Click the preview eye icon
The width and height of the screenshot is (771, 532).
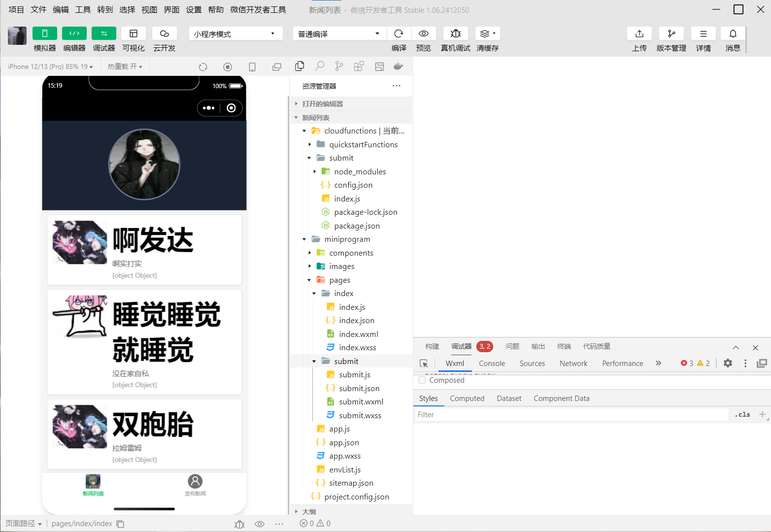pyautogui.click(x=424, y=33)
